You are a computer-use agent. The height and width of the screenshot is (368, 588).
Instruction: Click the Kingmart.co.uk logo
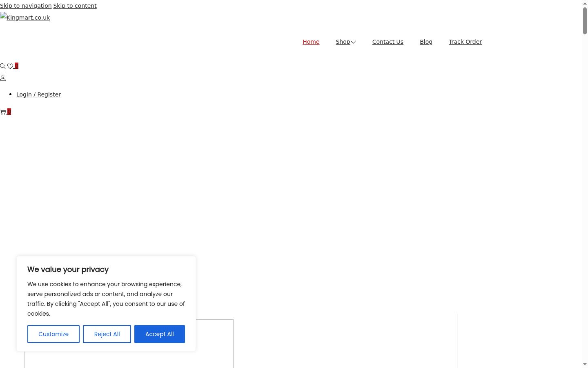coord(25,17)
